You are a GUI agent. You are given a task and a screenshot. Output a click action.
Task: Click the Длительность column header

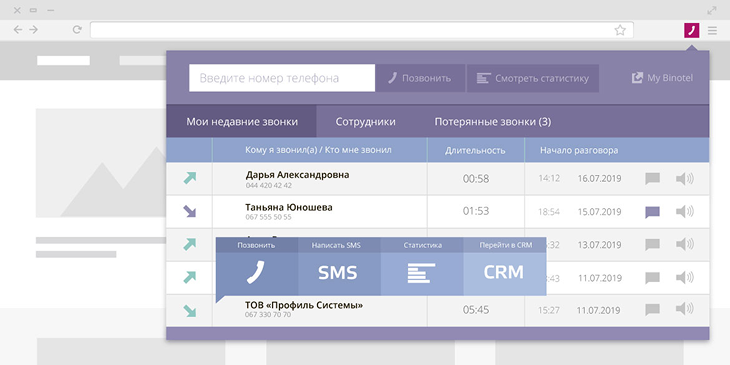475,150
